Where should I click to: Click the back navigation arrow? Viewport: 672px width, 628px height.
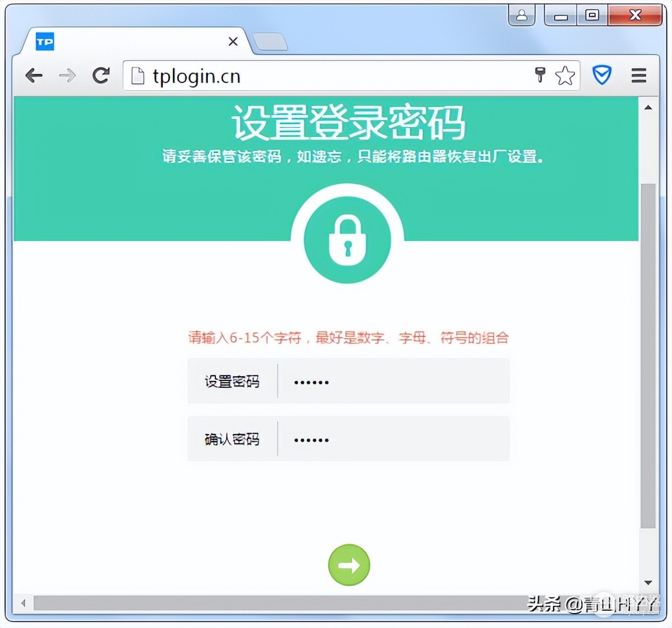33,76
